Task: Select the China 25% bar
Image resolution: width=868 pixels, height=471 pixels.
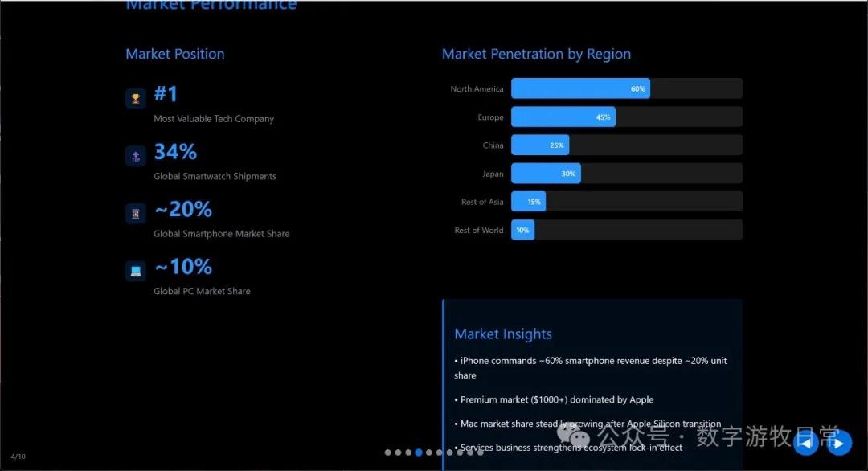Action: pos(539,145)
